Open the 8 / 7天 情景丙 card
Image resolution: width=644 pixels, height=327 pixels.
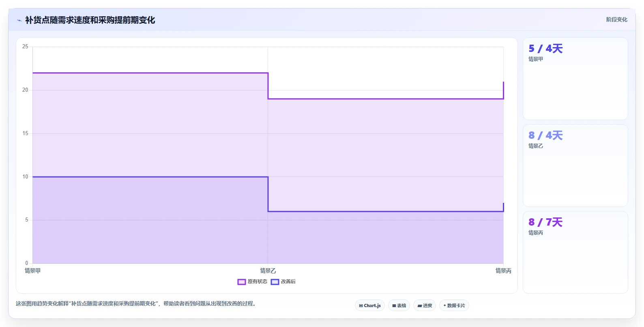(x=575, y=252)
